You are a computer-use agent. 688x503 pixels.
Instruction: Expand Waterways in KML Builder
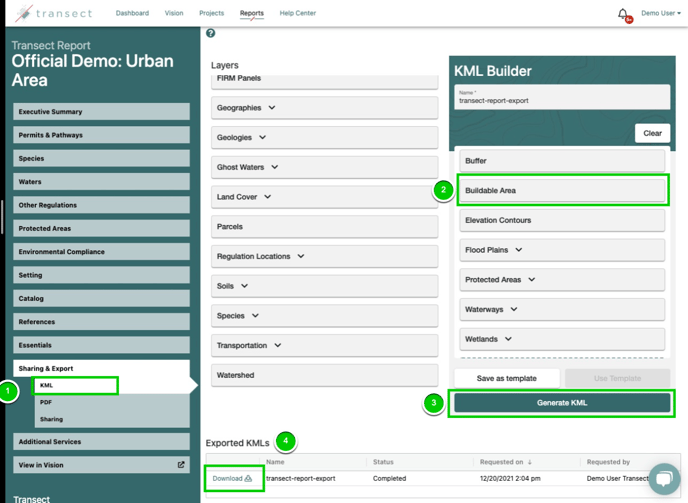coord(514,309)
